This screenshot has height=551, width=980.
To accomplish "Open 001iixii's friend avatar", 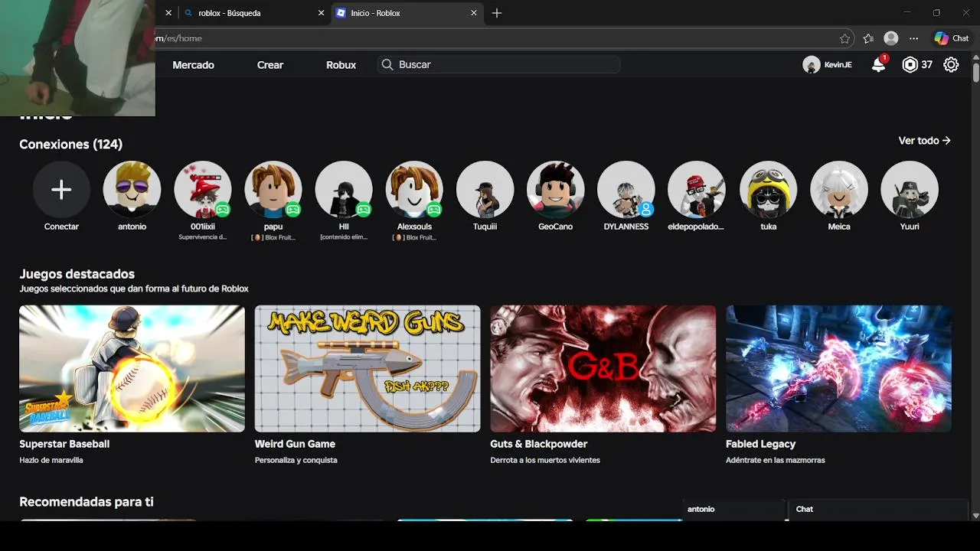I will pyautogui.click(x=203, y=190).
